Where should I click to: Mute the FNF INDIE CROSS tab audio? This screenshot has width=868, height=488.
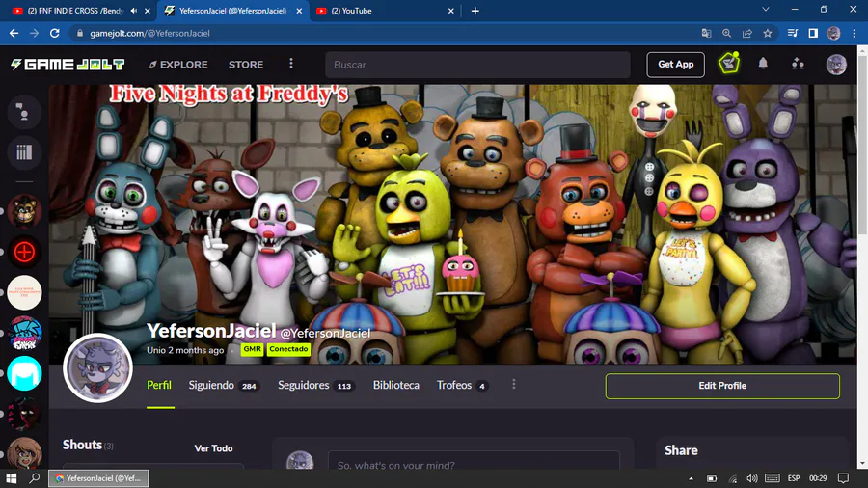(134, 11)
